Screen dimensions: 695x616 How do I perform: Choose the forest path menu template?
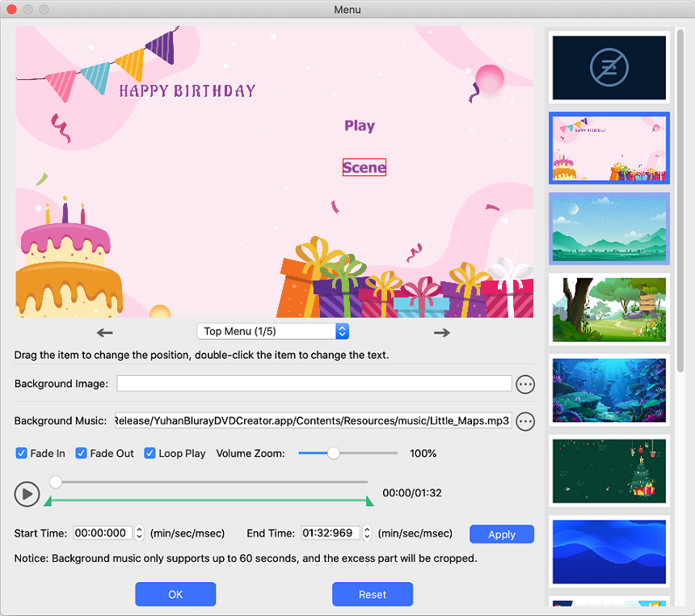click(x=609, y=310)
